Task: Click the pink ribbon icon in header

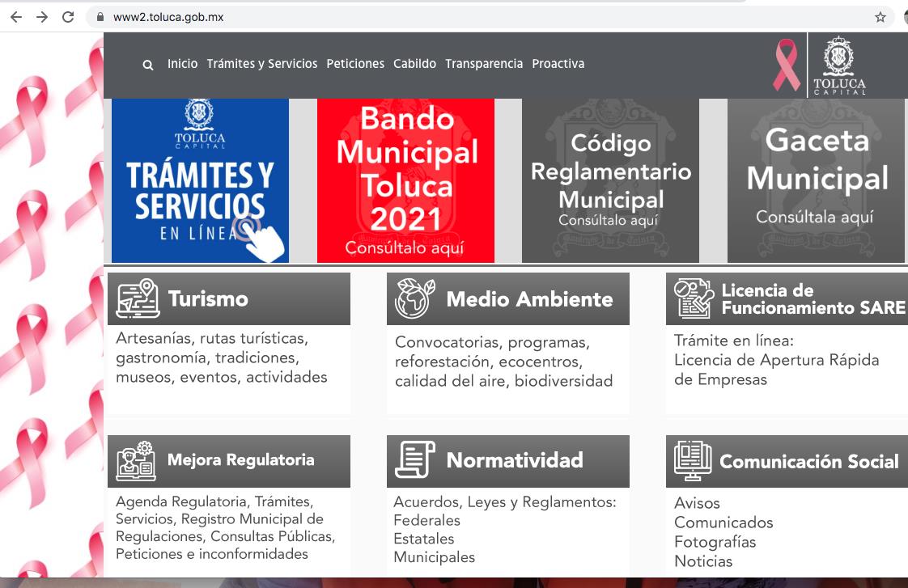Action: [x=787, y=65]
